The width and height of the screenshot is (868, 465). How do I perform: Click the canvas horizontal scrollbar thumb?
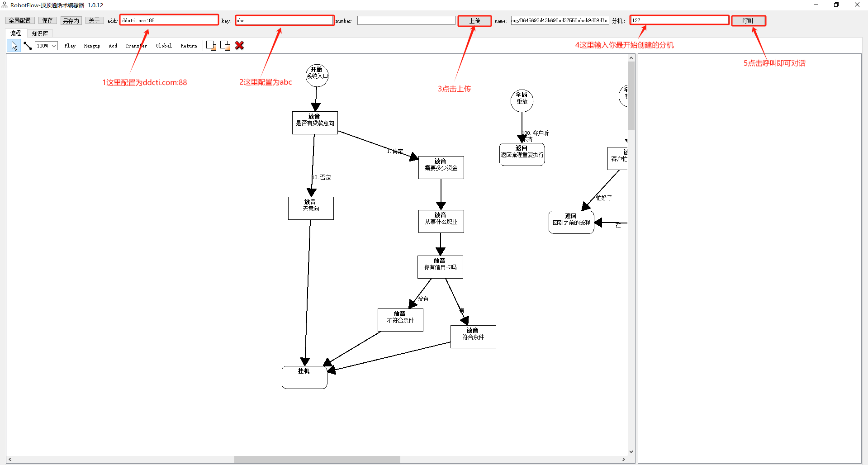pyautogui.click(x=317, y=459)
